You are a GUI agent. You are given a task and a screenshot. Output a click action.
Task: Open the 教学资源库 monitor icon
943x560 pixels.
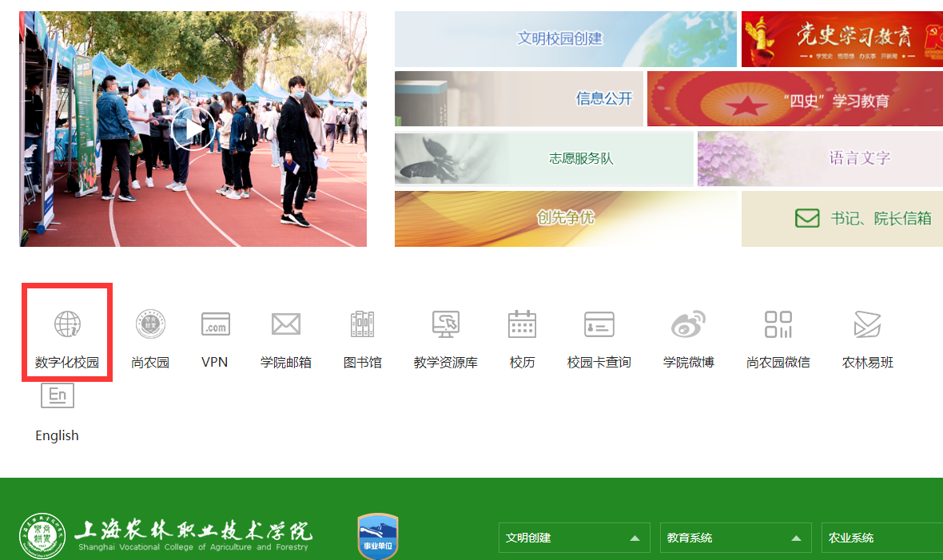pos(445,324)
